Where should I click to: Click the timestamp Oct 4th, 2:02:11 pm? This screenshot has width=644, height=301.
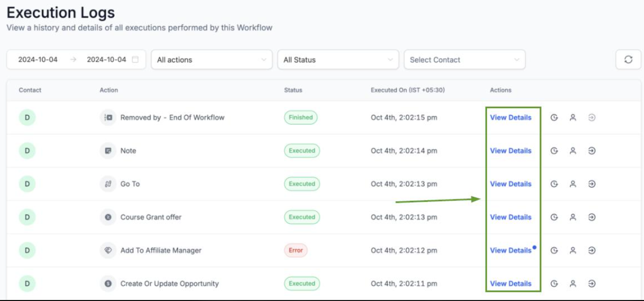pyautogui.click(x=404, y=284)
